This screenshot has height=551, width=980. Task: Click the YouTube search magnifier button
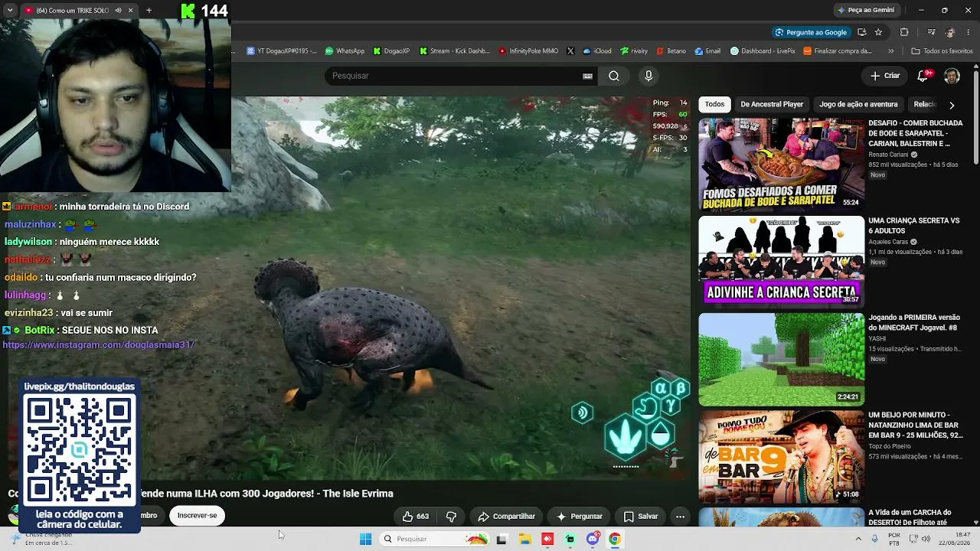[x=614, y=76]
